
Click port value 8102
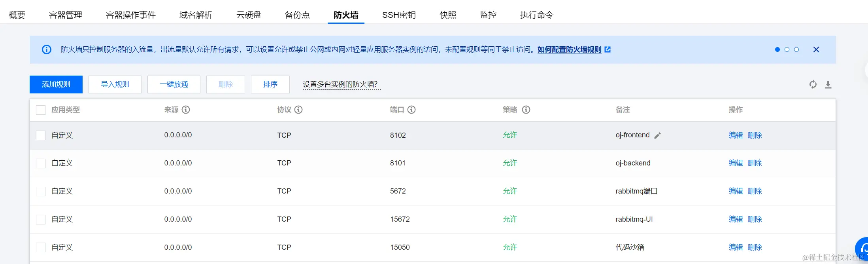(398, 135)
